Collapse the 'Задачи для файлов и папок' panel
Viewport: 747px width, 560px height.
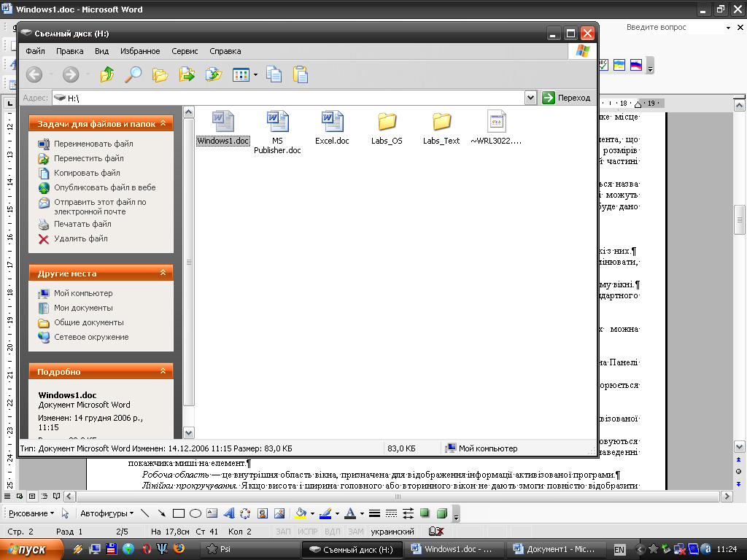(163, 123)
